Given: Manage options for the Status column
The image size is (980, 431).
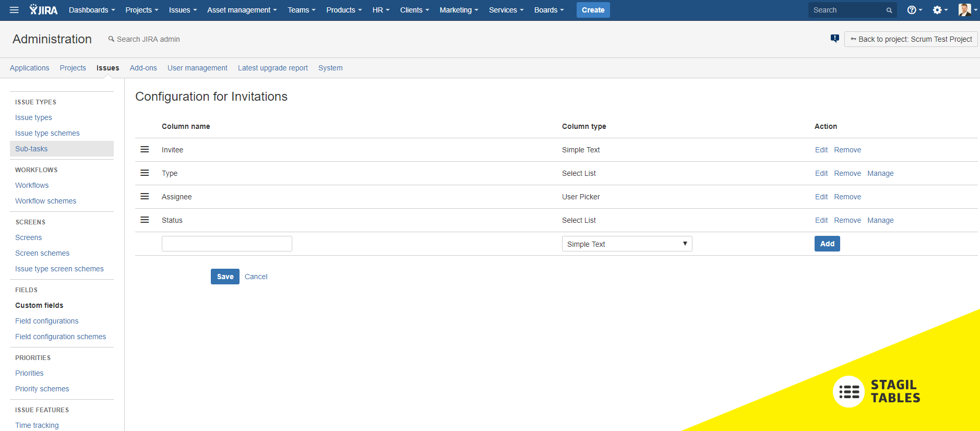Looking at the screenshot, I should (x=880, y=220).
